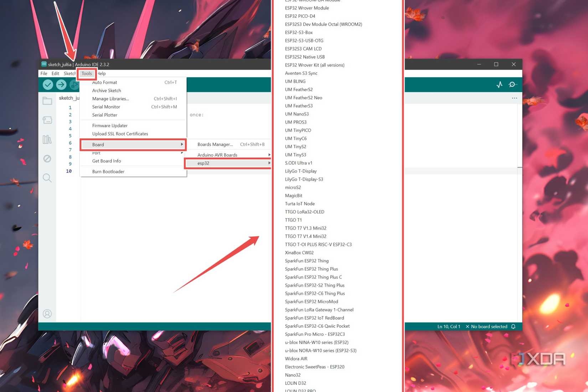Select Manage Libraries menu entry
The height and width of the screenshot is (392, 588).
tap(133, 99)
